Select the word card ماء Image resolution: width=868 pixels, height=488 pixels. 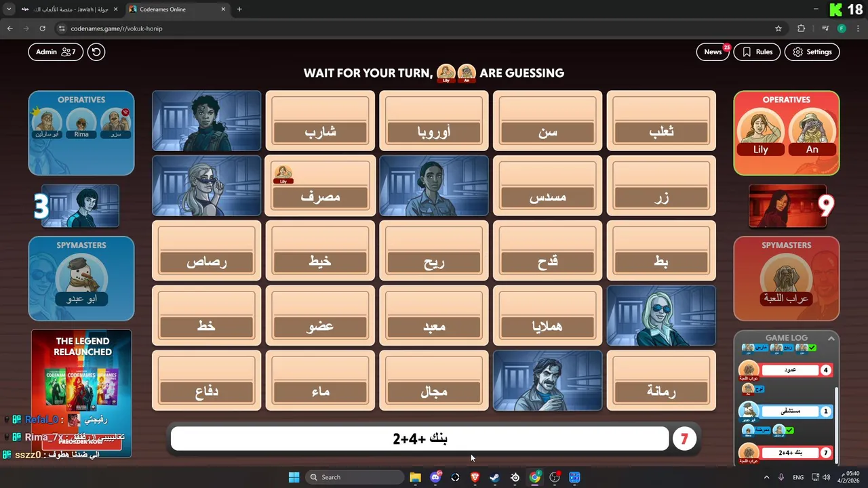click(320, 381)
